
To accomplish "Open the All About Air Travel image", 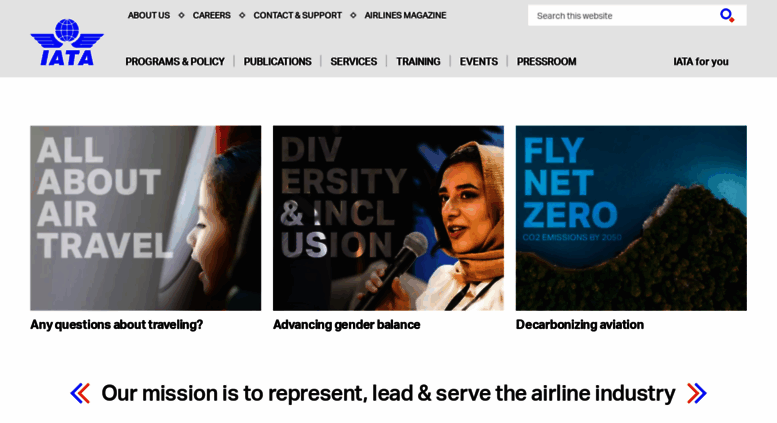I will point(146,218).
